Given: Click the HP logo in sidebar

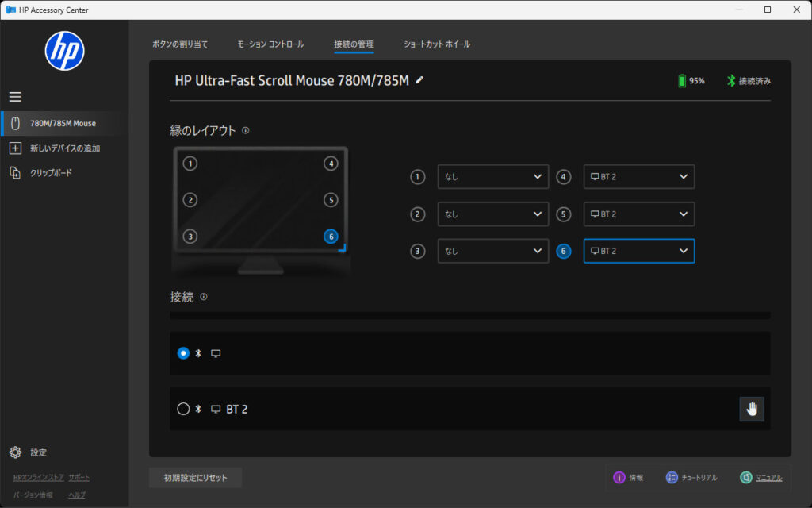Looking at the screenshot, I should point(65,51).
